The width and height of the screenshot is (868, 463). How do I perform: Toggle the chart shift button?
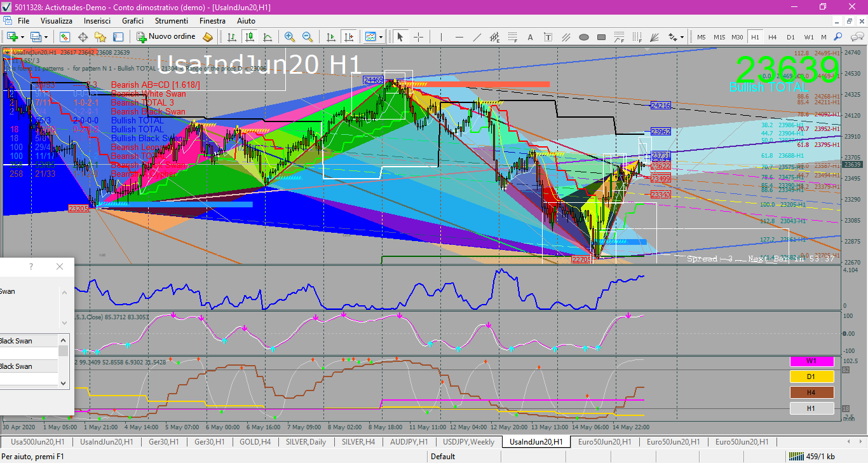[348, 37]
